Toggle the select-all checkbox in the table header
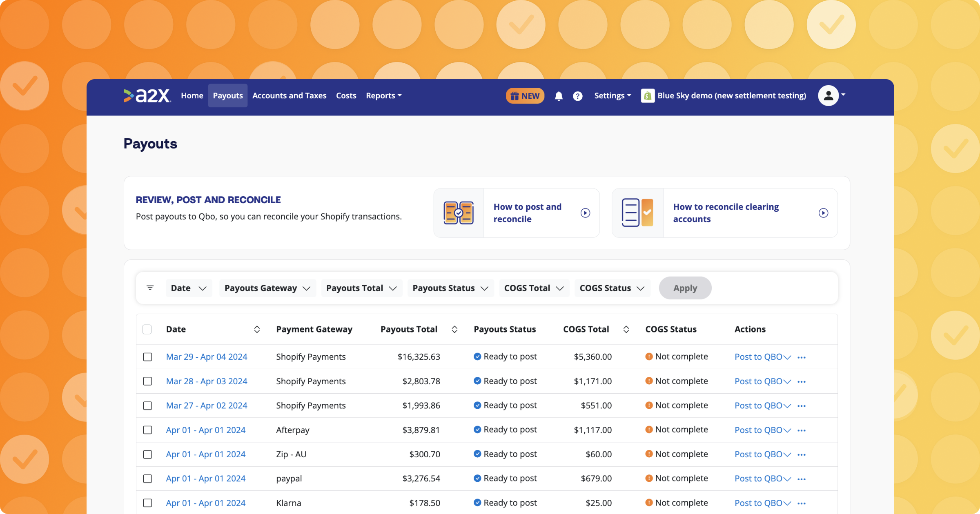Image resolution: width=980 pixels, height=514 pixels. [x=147, y=329]
